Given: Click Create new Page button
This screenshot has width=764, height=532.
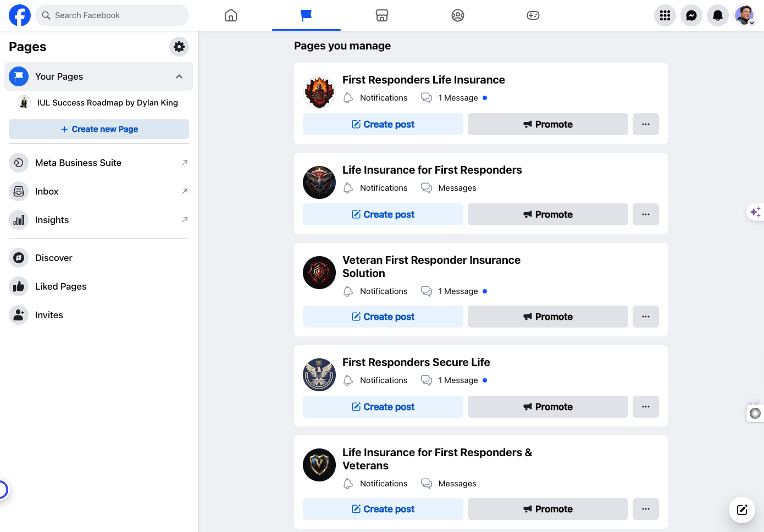Looking at the screenshot, I should (99, 129).
